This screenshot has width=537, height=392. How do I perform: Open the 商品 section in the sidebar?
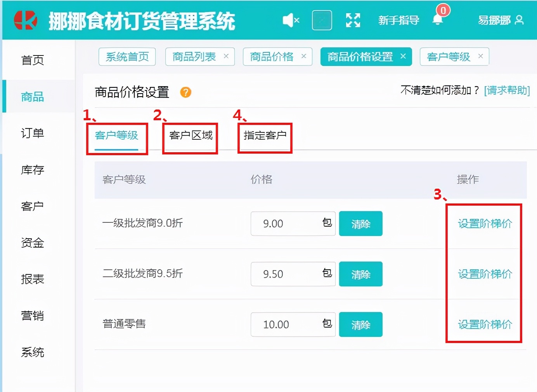(x=32, y=97)
